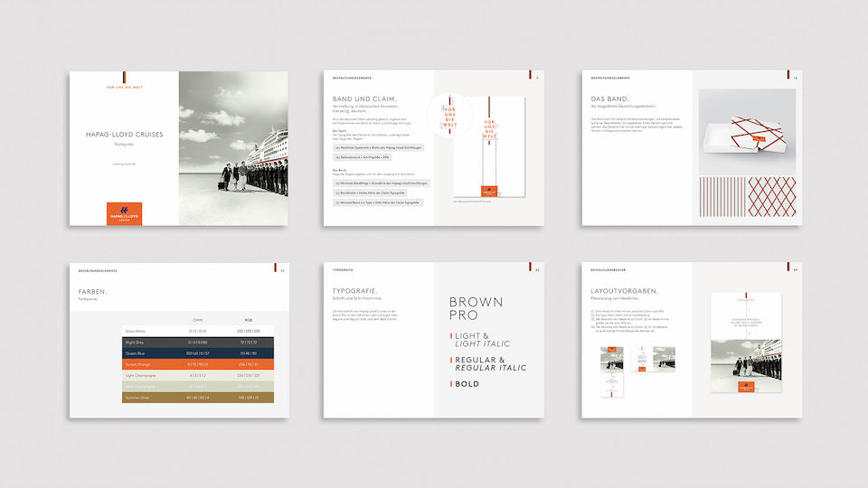Pick the Snow White color row

click(x=198, y=331)
